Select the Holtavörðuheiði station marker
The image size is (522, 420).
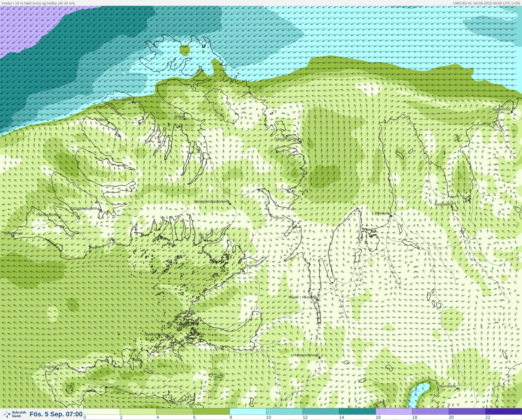(319, 358)
